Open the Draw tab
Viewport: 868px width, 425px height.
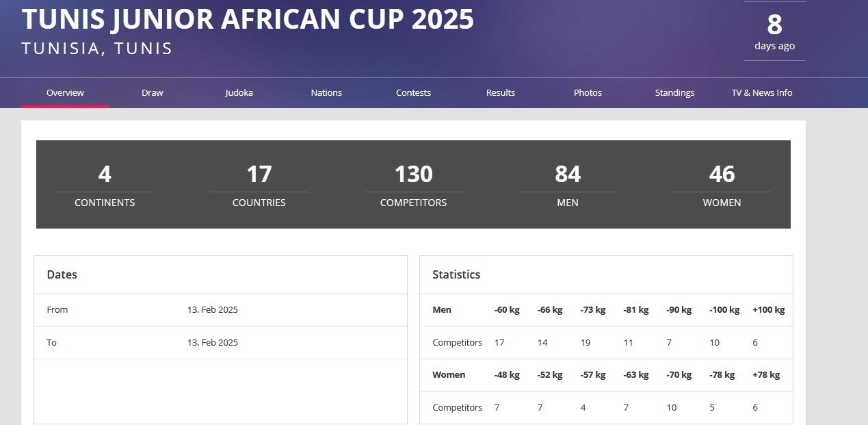click(152, 93)
